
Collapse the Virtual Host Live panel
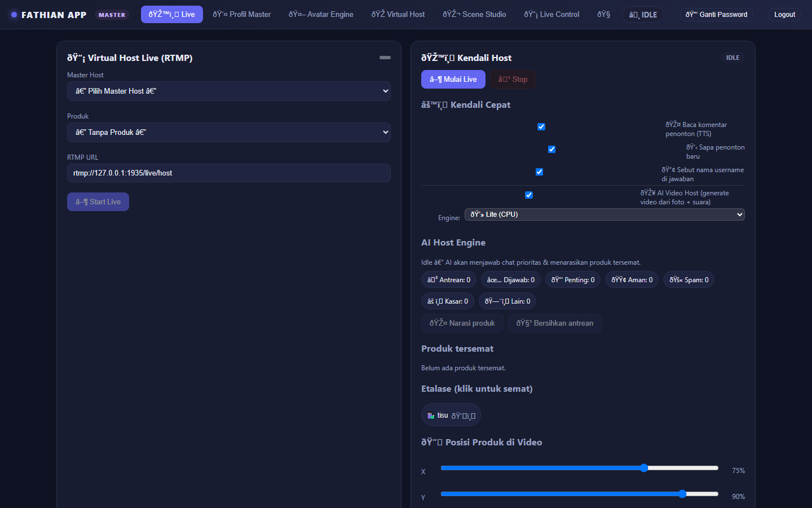[385, 58]
